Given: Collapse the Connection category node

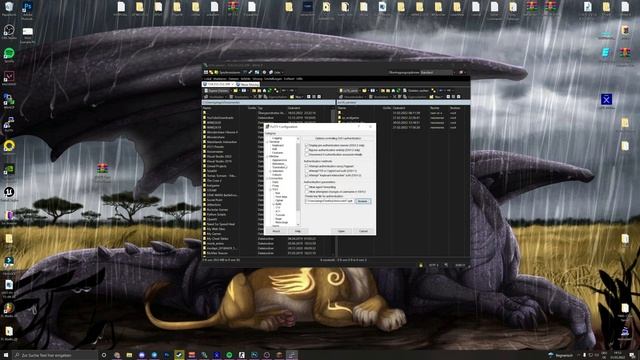Looking at the screenshot, I should click(x=267, y=178).
